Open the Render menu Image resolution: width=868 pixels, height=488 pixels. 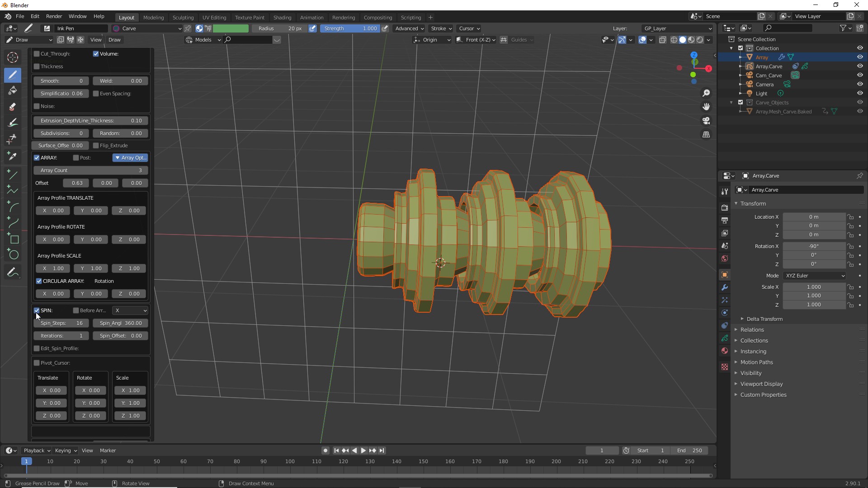pyautogui.click(x=54, y=16)
